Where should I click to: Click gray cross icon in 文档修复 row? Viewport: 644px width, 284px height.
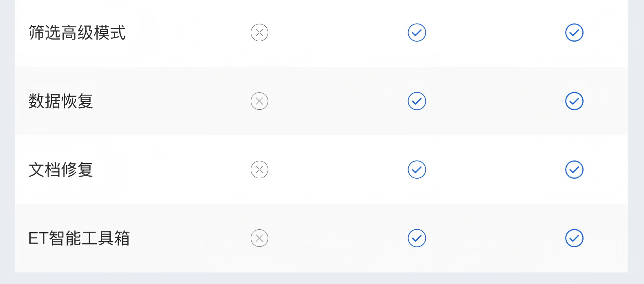[259, 170]
